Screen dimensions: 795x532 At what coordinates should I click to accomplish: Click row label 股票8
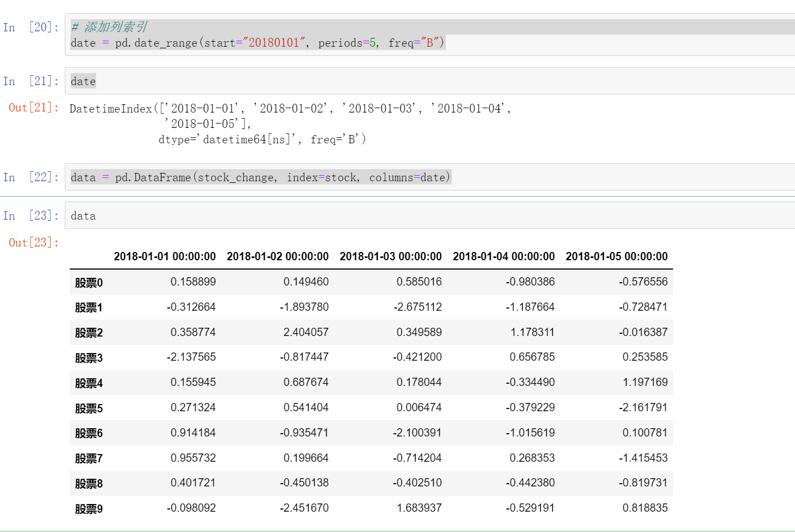[x=89, y=484]
